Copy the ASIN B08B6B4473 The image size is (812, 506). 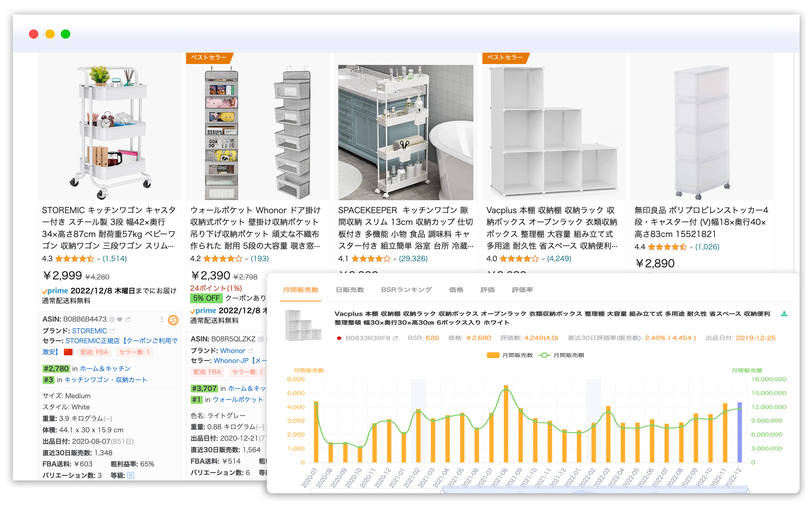point(112,319)
